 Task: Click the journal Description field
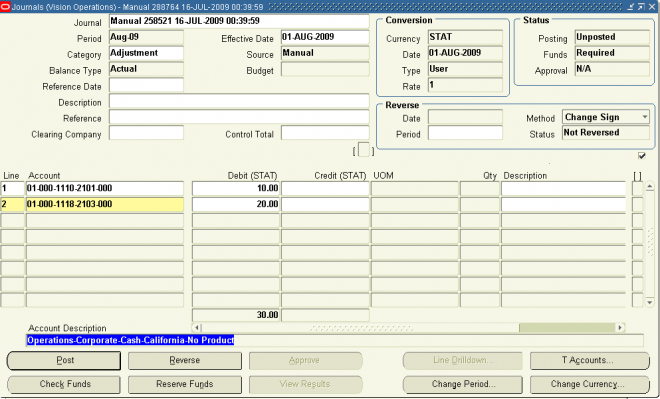click(239, 101)
